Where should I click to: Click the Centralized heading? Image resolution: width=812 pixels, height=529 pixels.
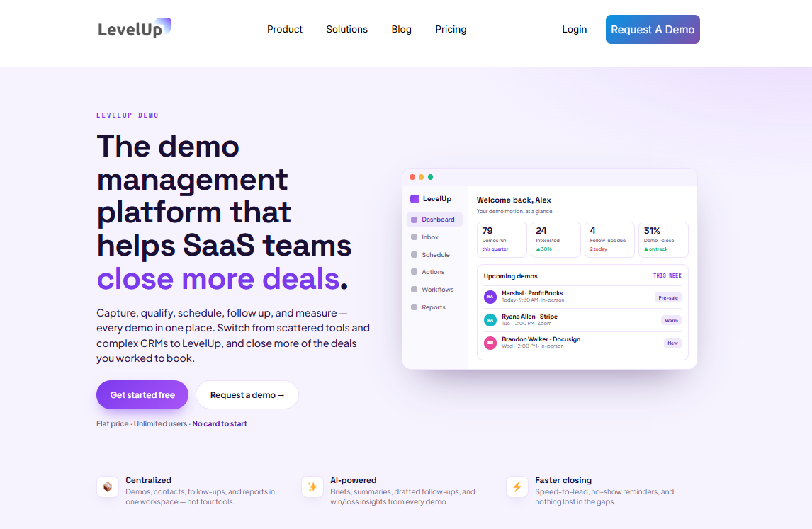(148, 480)
